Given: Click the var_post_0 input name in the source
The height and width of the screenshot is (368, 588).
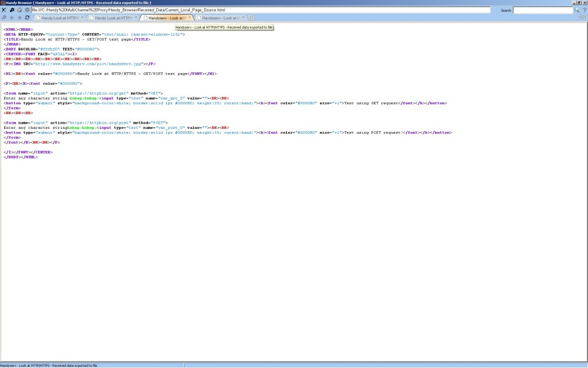Looking at the screenshot, I should tap(171, 128).
